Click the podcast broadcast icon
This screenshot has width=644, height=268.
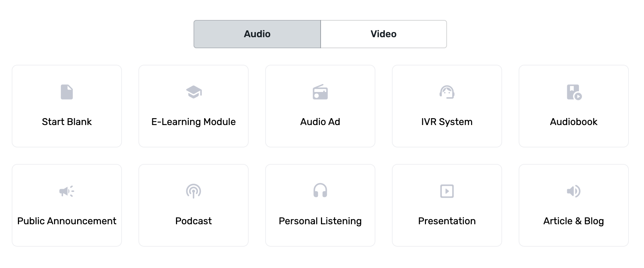(194, 191)
